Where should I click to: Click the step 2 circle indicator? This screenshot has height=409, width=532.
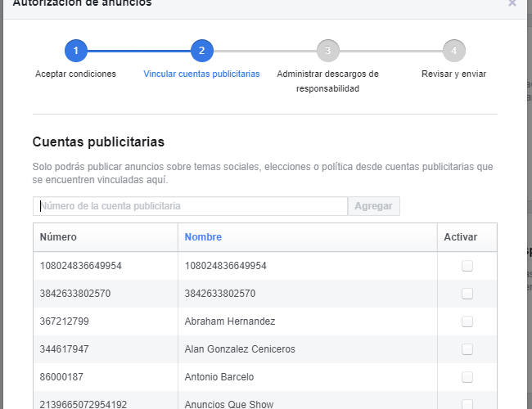point(201,51)
